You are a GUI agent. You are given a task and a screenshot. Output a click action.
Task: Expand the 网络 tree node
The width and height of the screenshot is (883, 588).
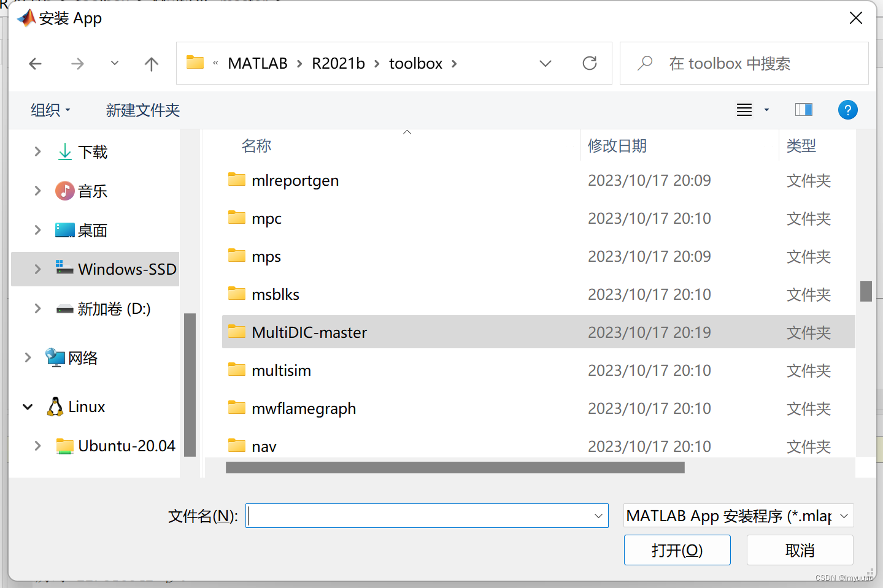point(28,357)
